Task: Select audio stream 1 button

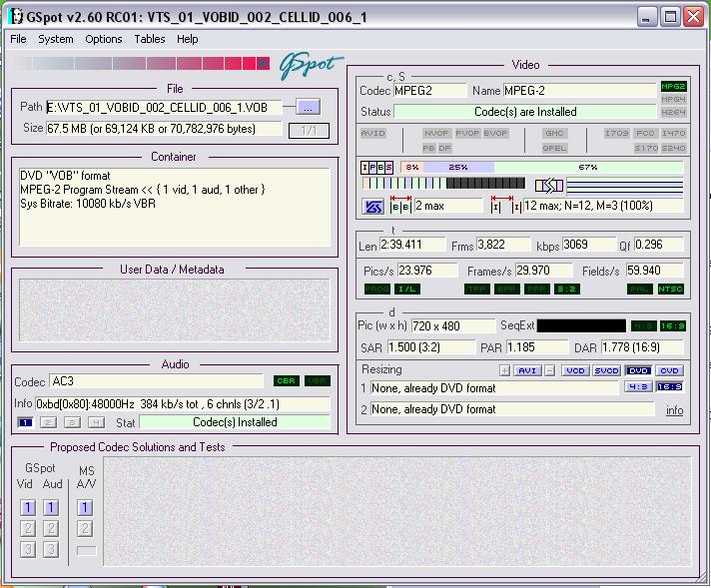Action: pos(25,422)
